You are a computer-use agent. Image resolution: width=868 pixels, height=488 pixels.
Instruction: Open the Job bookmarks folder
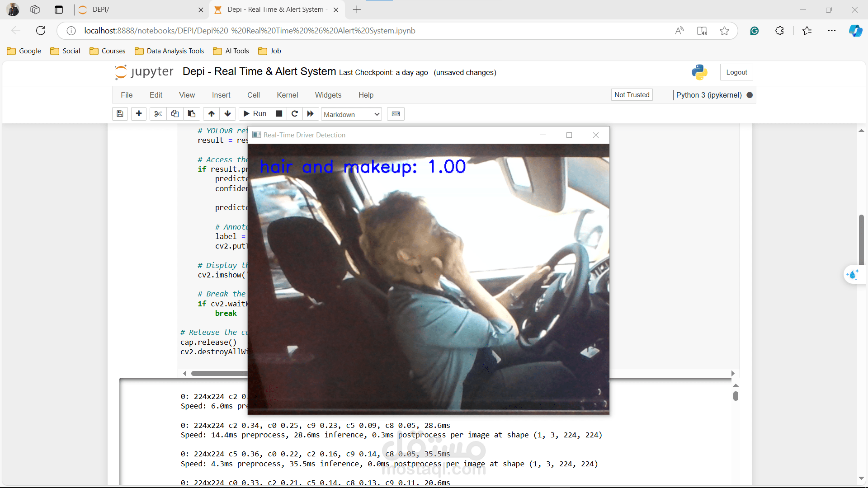click(x=270, y=51)
